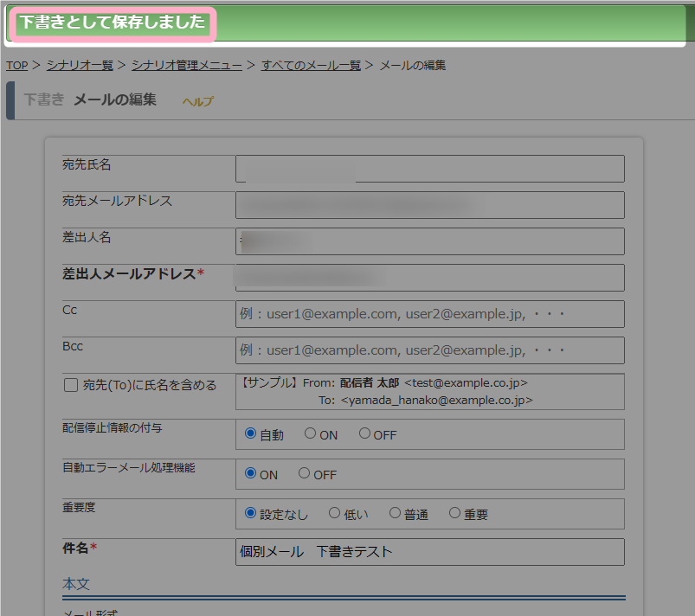Choose 低い importance level
The width and height of the screenshot is (695, 616).
click(334, 513)
